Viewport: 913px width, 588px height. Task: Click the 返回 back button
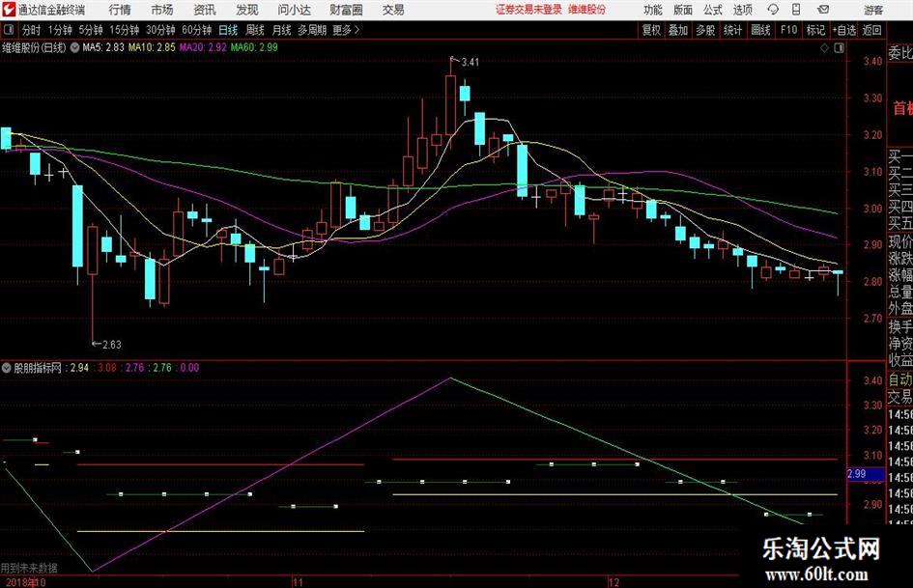pos(871,30)
